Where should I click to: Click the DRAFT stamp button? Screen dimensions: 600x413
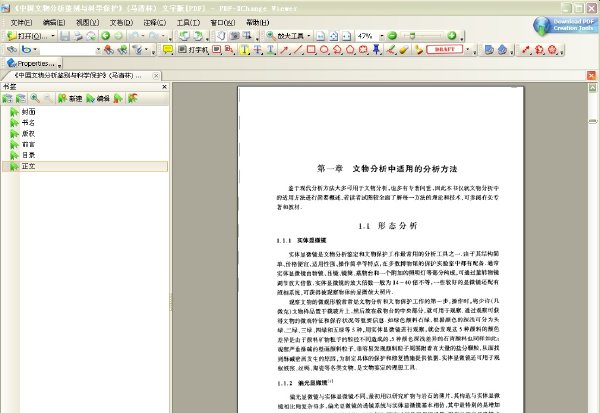tap(444, 50)
